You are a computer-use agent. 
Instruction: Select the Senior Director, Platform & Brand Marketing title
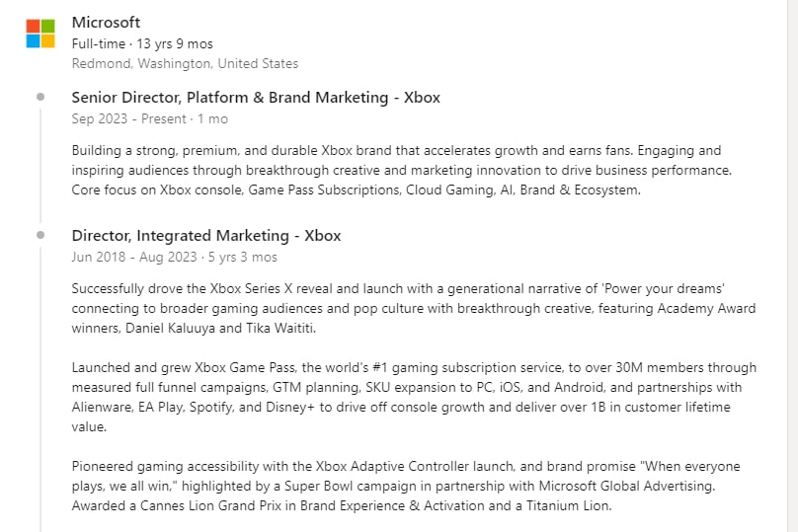point(256,97)
